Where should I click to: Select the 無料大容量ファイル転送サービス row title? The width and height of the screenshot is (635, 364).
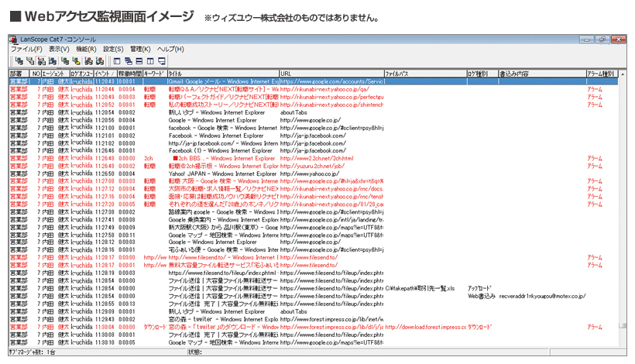224,265
